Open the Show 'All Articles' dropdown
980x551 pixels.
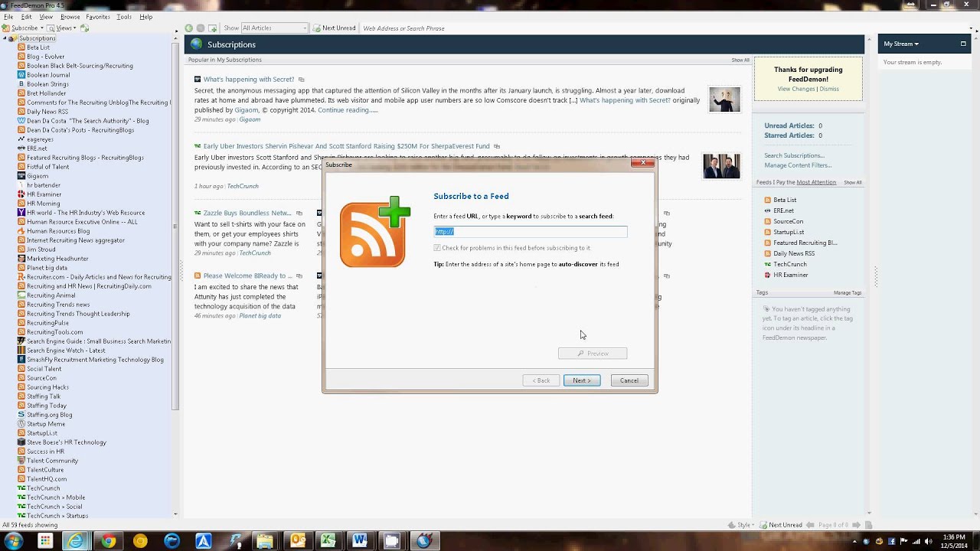click(x=274, y=28)
